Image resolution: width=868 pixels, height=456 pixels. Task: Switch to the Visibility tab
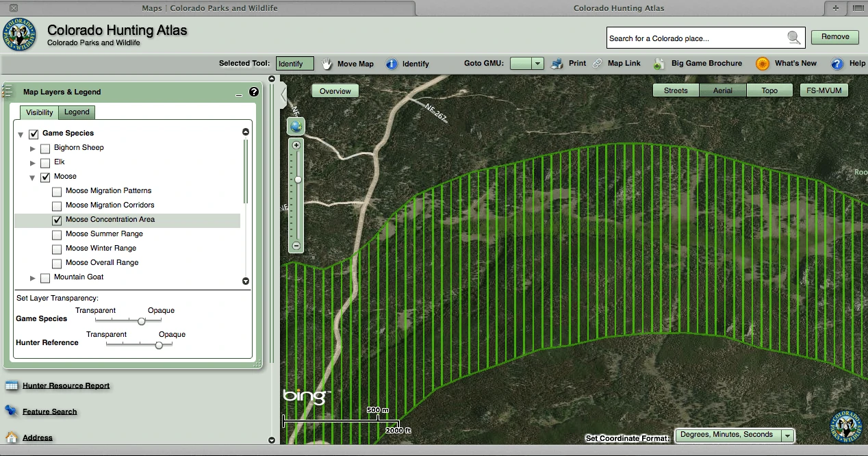coord(39,112)
